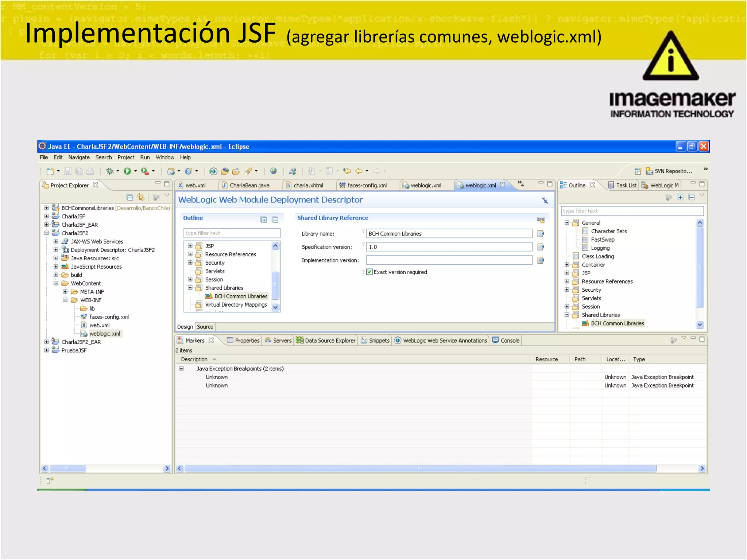Open the SVN Repository perspective
The width and height of the screenshot is (747, 560).
(x=669, y=171)
